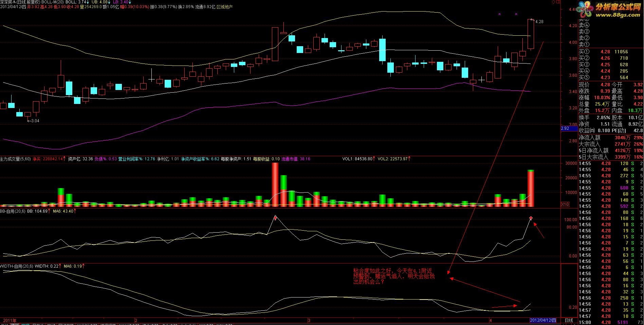Click the 买③ row priced 4.25
Image resolution: width=644 pixels, height=325 pixels.
pos(611,65)
